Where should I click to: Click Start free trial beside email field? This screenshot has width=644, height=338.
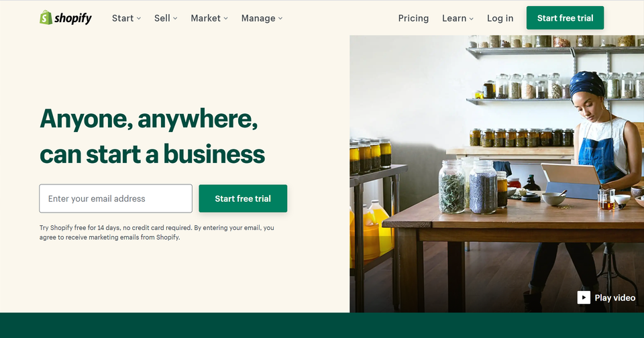(x=243, y=199)
